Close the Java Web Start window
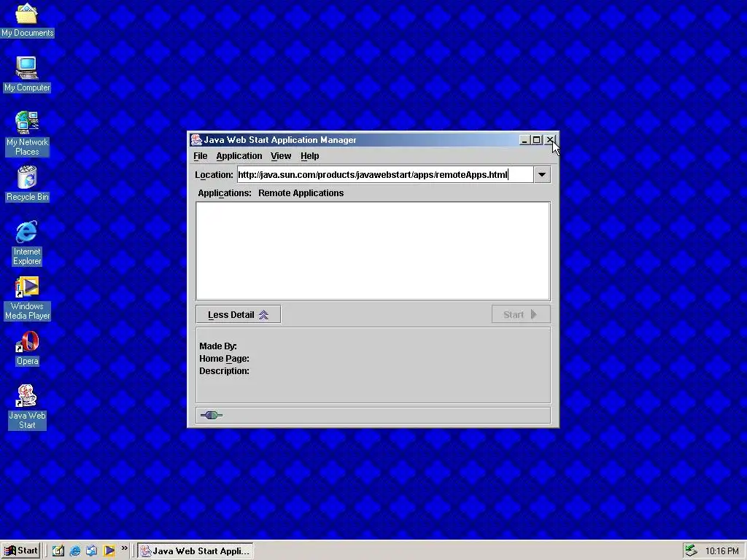747x560 pixels. [x=550, y=140]
